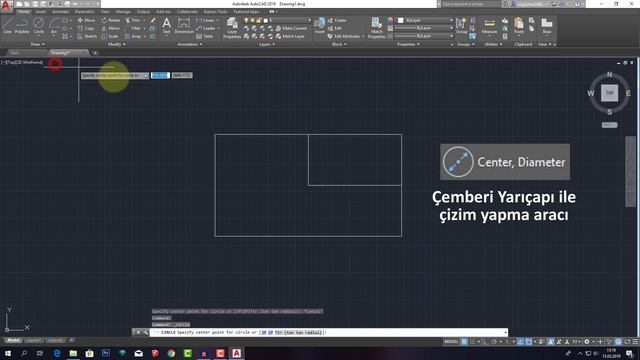Expand the Draw panel
This screenshot has height=360, width=640.
38,44
